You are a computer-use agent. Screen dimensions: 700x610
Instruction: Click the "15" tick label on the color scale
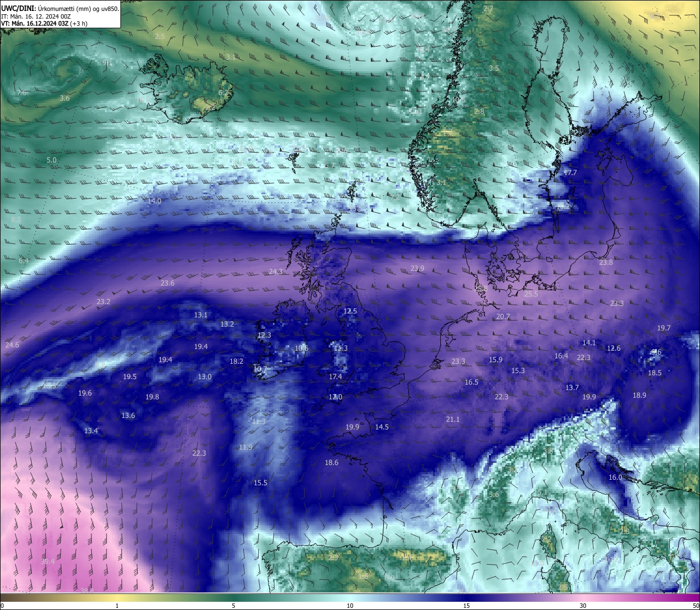[466, 606]
